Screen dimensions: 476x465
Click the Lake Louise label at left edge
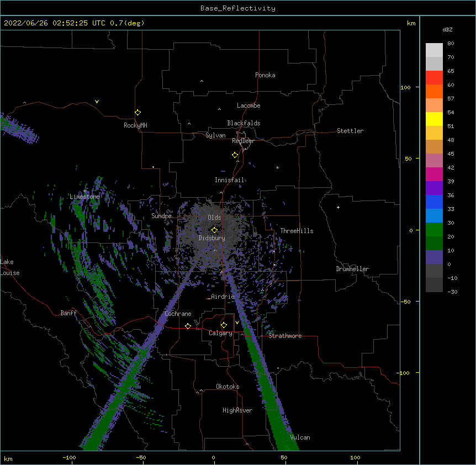10,267
